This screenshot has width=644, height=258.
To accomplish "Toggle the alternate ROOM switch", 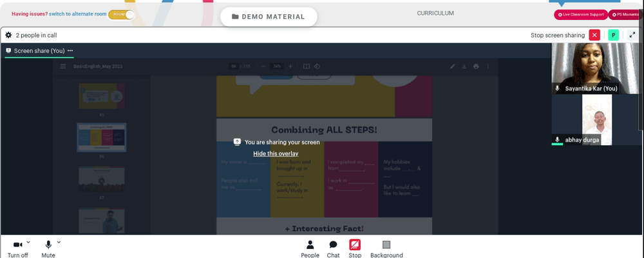I will pos(121,14).
